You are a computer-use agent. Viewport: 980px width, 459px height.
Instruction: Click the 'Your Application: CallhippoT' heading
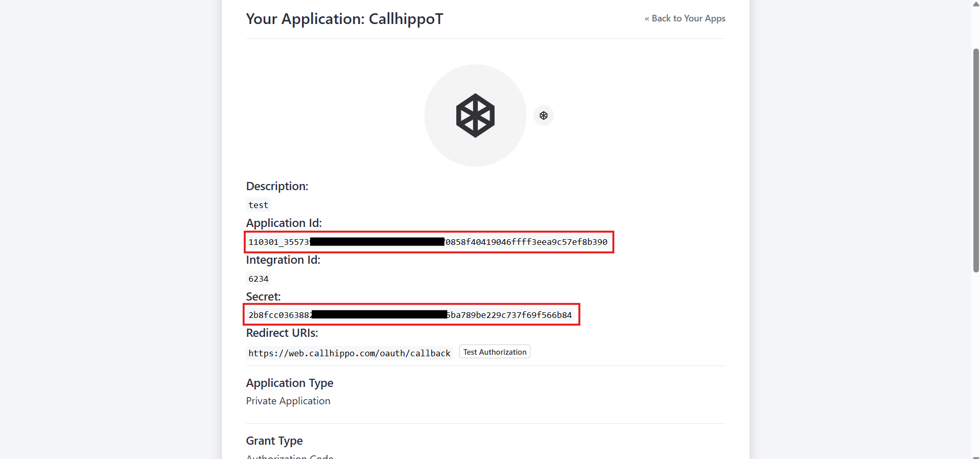tap(344, 19)
